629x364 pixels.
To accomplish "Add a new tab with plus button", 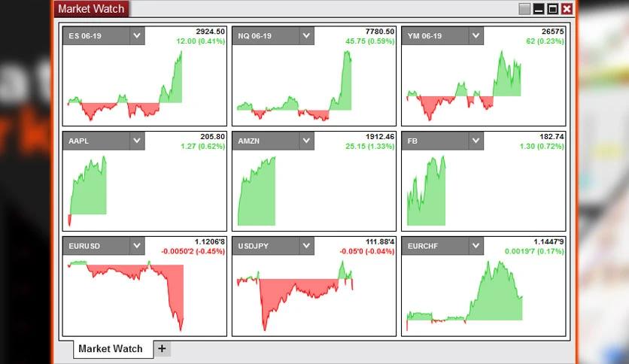I will click(x=162, y=349).
